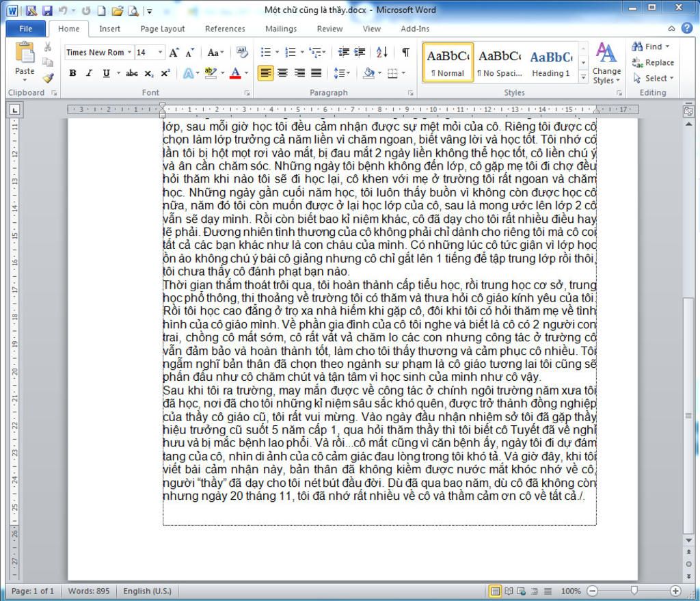Open Word Help question mark icon

tap(687, 28)
